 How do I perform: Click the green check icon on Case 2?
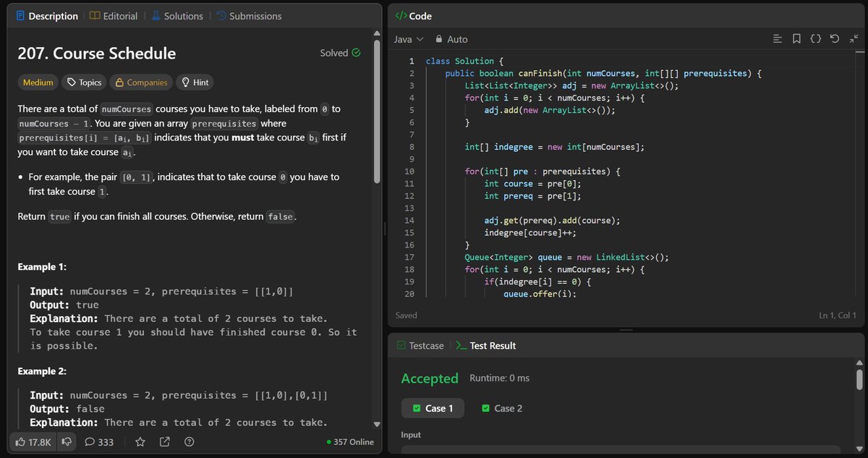(x=486, y=408)
